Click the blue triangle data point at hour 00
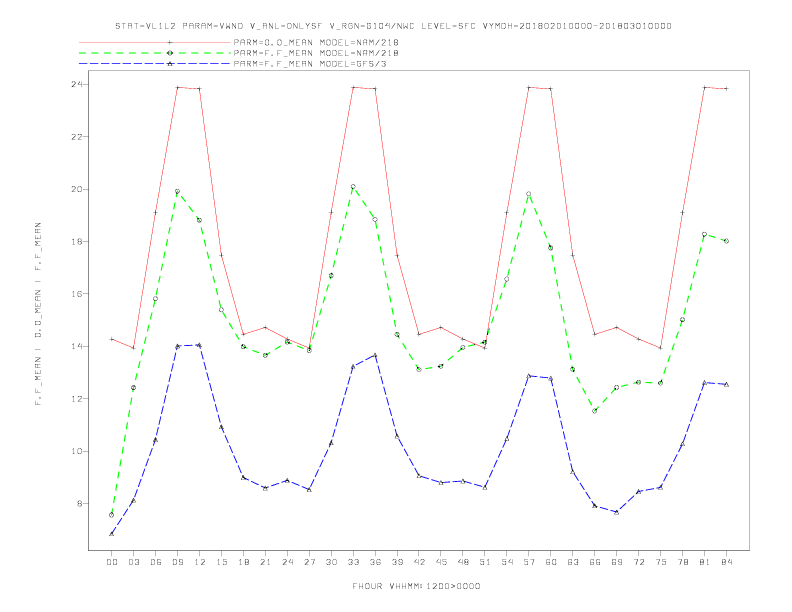The image size is (792, 612). pos(112,534)
